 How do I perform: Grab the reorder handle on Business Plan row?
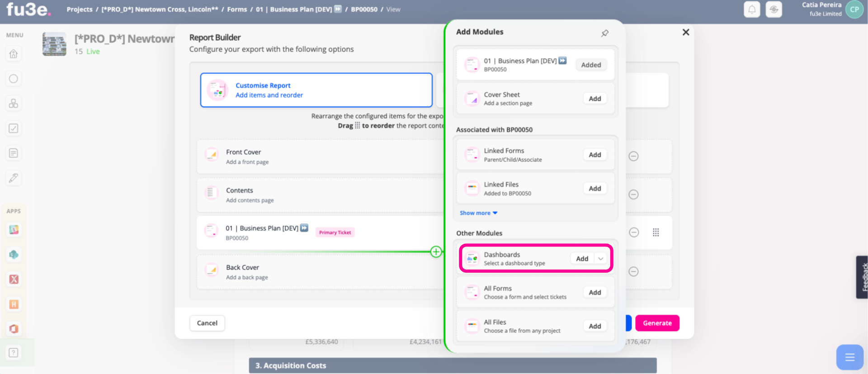(656, 232)
